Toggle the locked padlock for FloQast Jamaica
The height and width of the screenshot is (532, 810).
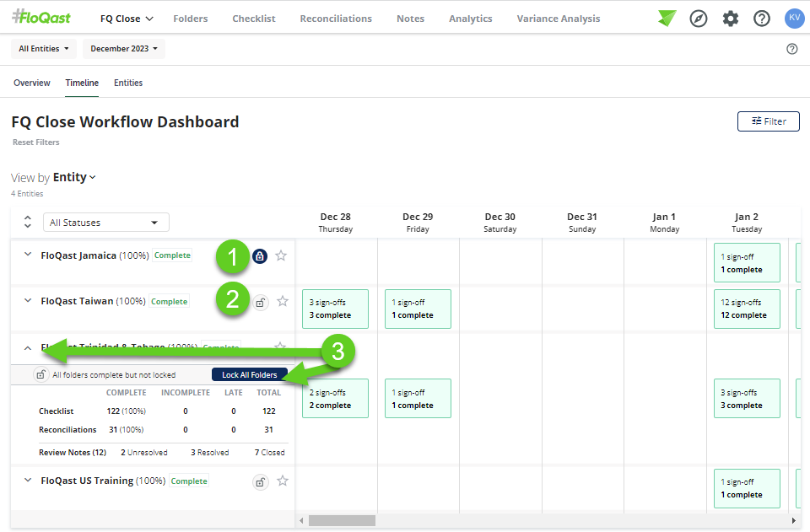coord(260,256)
